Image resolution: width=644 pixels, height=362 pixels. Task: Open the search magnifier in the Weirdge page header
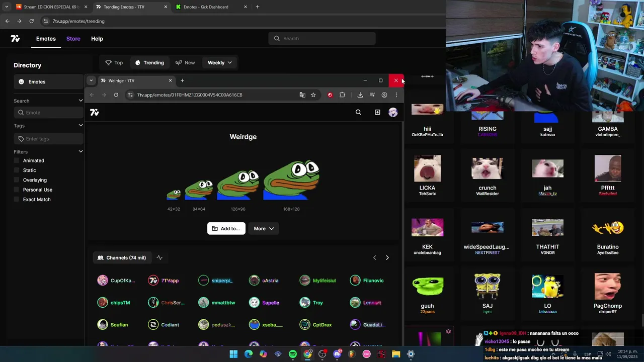click(x=358, y=113)
